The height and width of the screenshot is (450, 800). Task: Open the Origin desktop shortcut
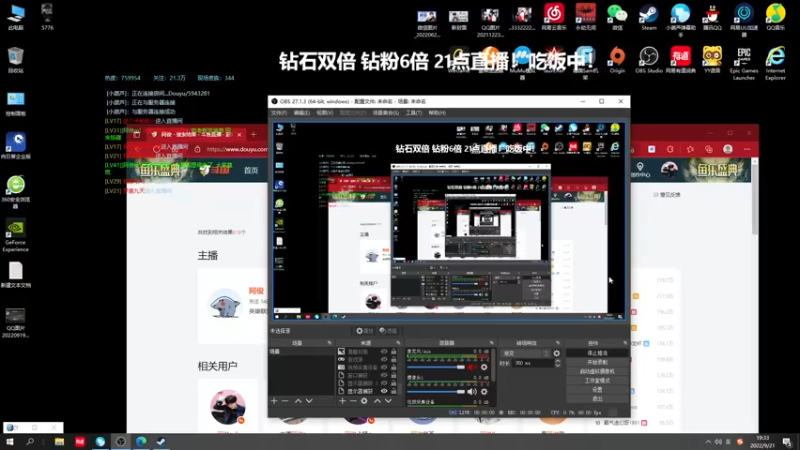(x=617, y=60)
